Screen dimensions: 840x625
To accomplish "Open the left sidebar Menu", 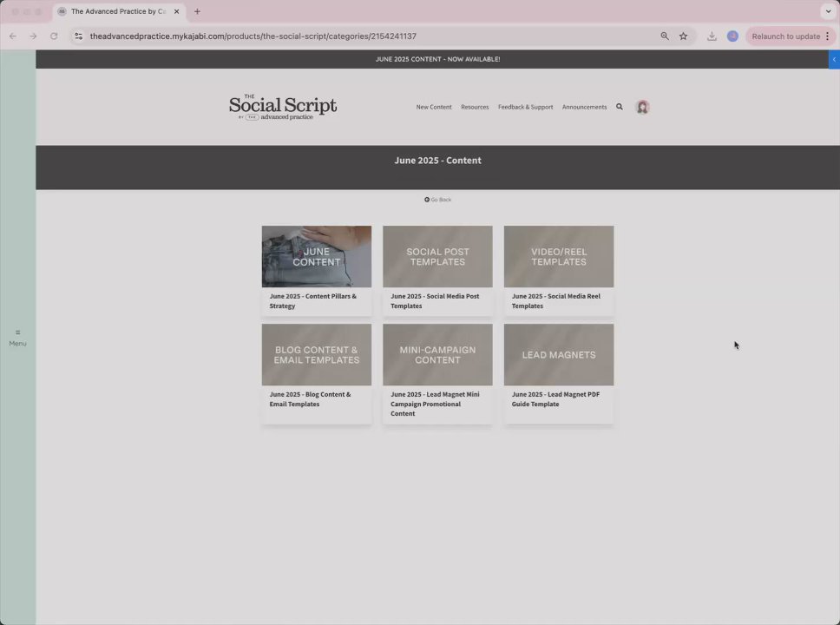I will pos(17,339).
